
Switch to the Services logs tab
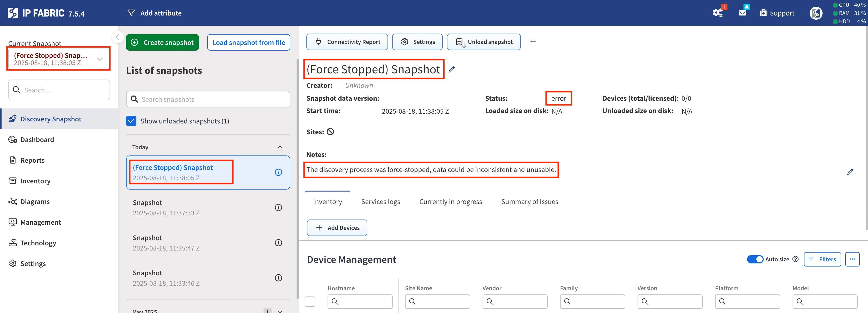click(381, 201)
